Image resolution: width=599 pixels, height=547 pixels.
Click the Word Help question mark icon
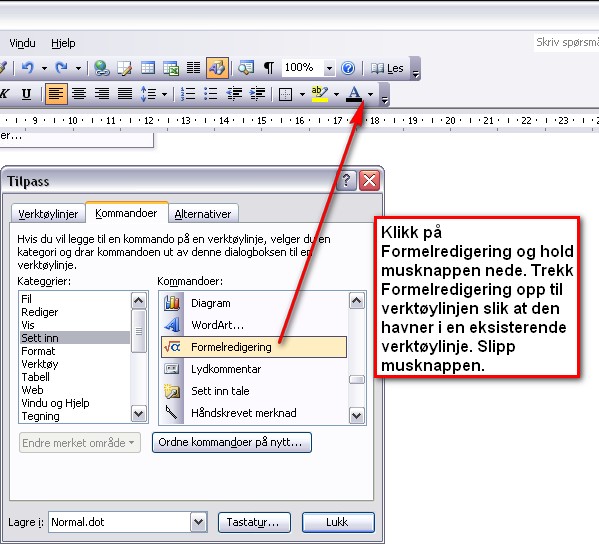click(x=348, y=68)
